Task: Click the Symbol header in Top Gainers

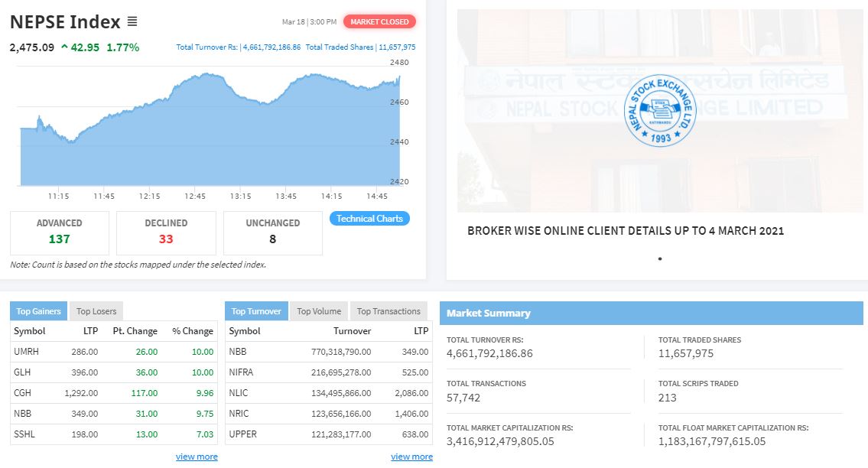Action: [29, 331]
